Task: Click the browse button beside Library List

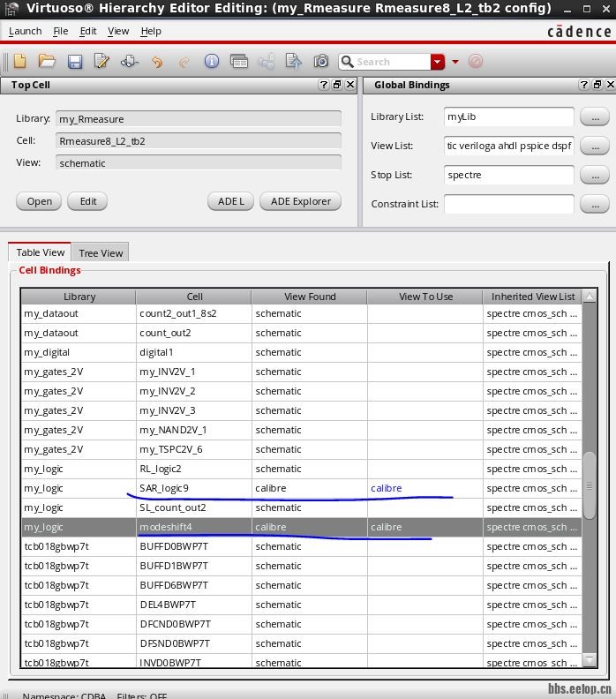Action: tap(595, 116)
